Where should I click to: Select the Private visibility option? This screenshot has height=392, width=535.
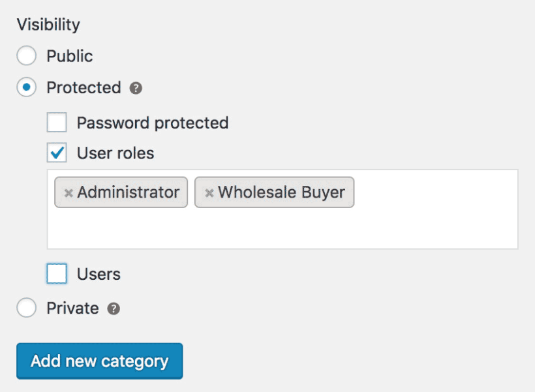pyautogui.click(x=26, y=308)
